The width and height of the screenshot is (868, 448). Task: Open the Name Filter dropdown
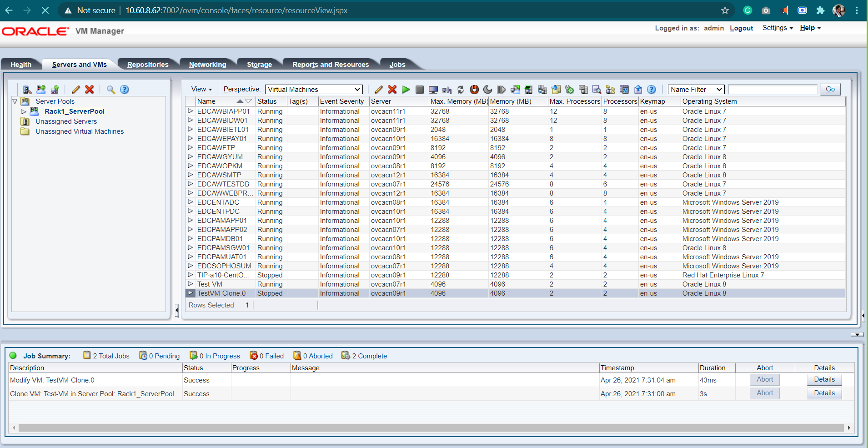pyautogui.click(x=696, y=90)
